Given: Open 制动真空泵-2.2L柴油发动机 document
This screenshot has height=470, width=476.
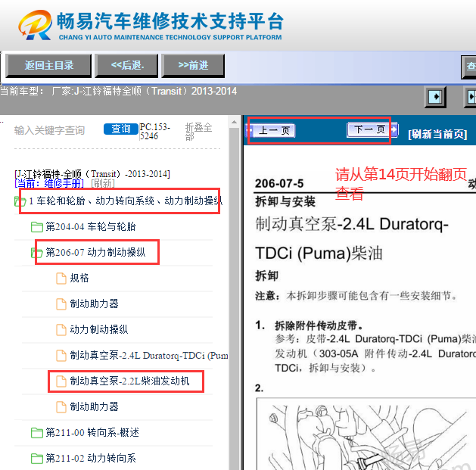Looking at the screenshot, I should tap(129, 381).
